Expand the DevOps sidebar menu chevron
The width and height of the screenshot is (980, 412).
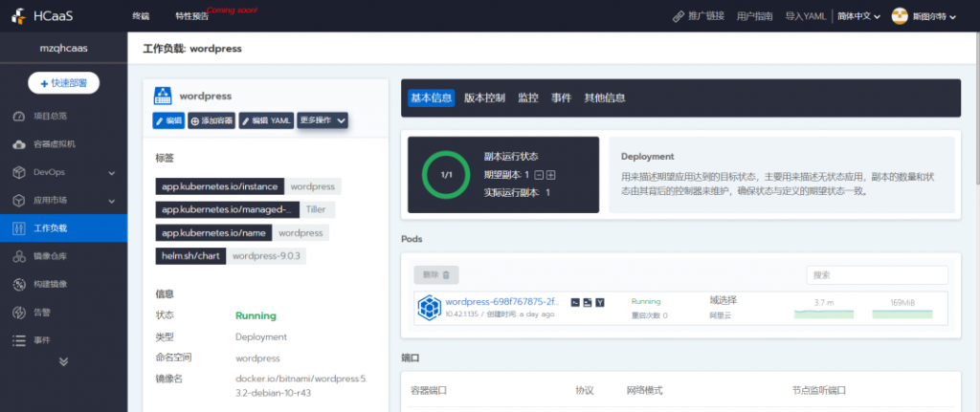tap(112, 173)
